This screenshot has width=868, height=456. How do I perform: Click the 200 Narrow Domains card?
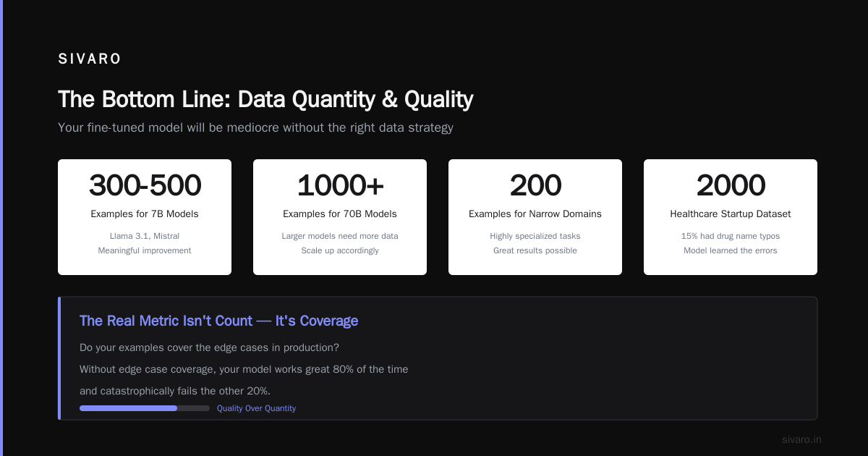(x=535, y=217)
